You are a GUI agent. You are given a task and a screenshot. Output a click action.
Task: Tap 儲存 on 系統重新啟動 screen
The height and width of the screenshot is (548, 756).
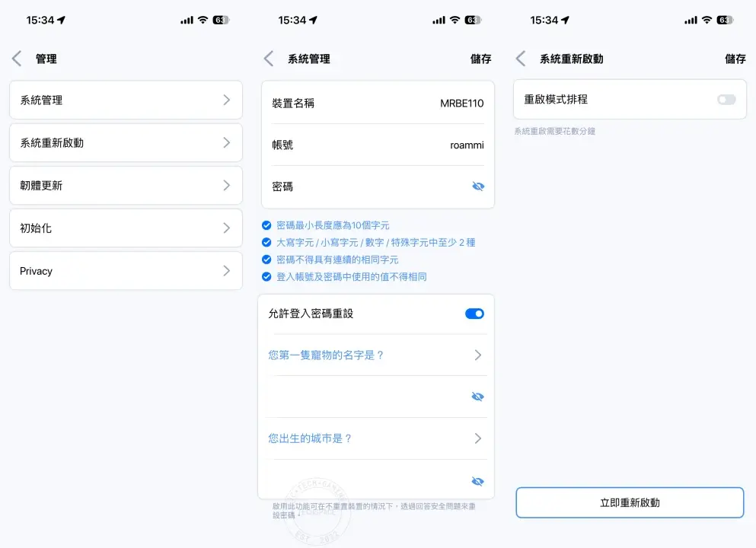pyautogui.click(x=735, y=59)
